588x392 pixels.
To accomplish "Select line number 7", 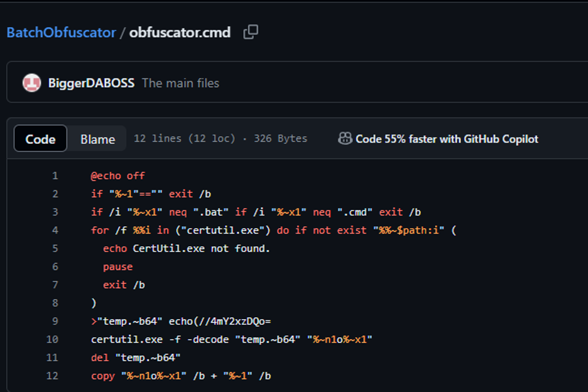I will 55,285.
